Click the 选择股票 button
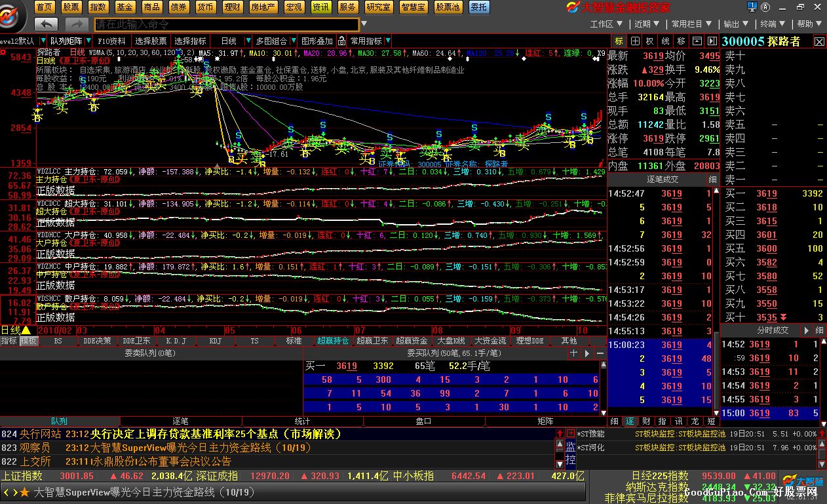The height and width of the screenshot is (504, 827). pyautogui.click(x=152, y=41)
